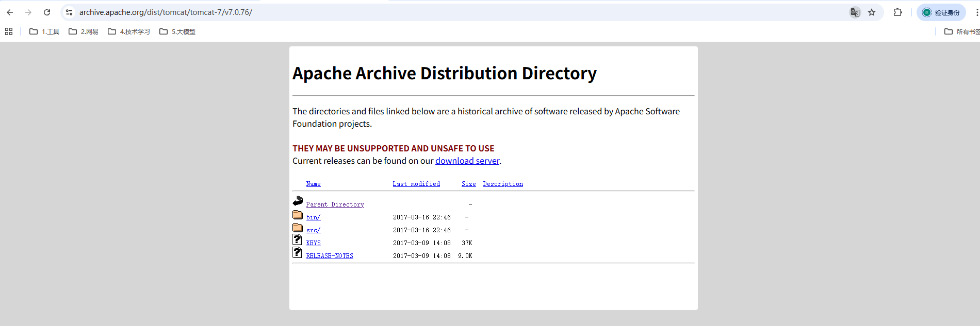Sort listing by Description column

tap(503, 184)
